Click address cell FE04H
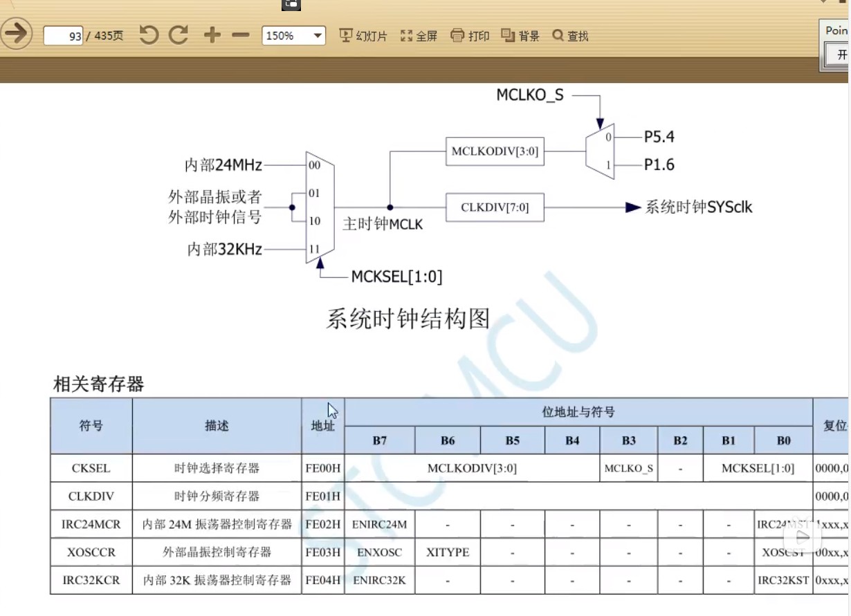The height and width of the screenshot is (616, 851). point(323,580)
